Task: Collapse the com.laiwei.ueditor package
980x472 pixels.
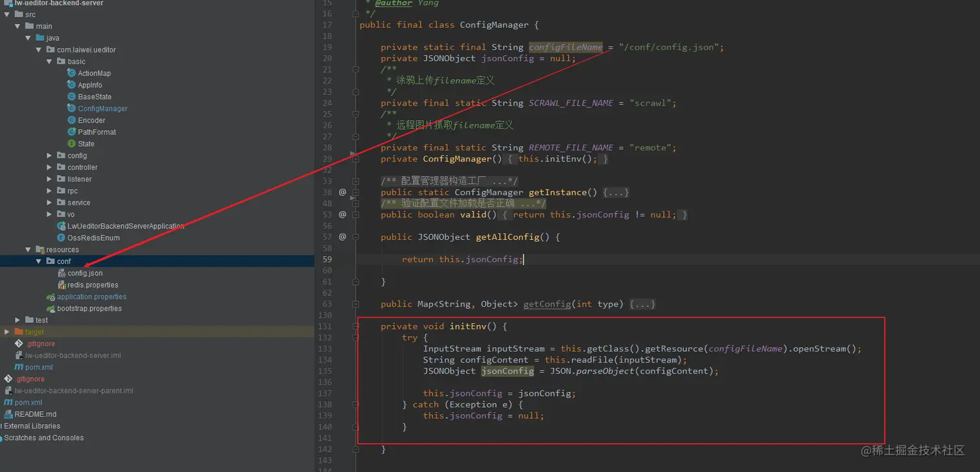Action: (x=38, y=49)
